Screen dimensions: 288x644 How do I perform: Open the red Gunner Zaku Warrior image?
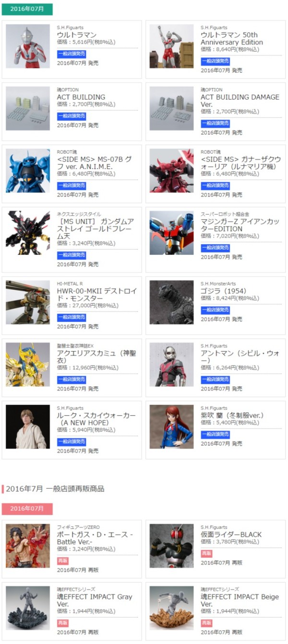coord(171,171)
